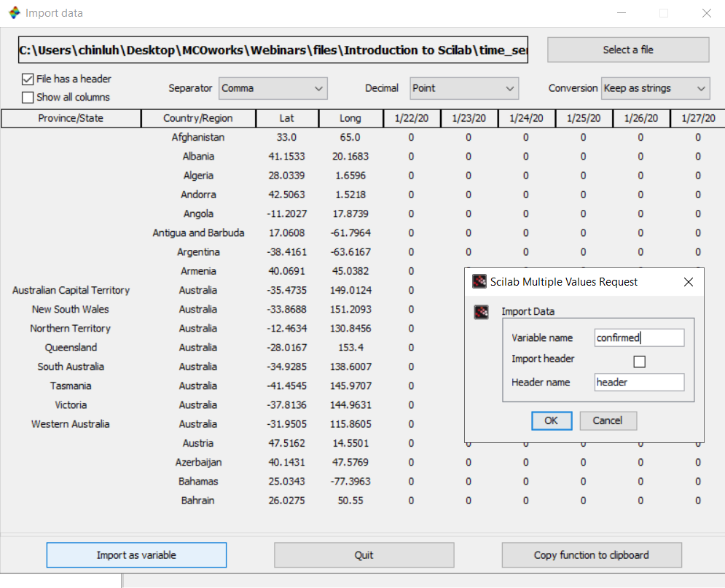Open the Conversion Keep as strings dropdown

pyautogui.click(x=656, y=88)
